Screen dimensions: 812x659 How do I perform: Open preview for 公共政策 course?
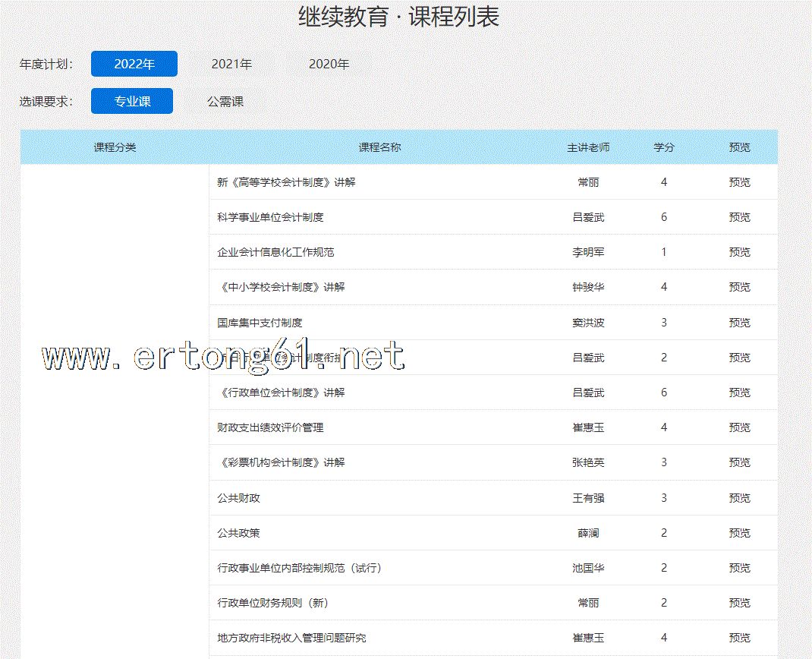[739, 533]
